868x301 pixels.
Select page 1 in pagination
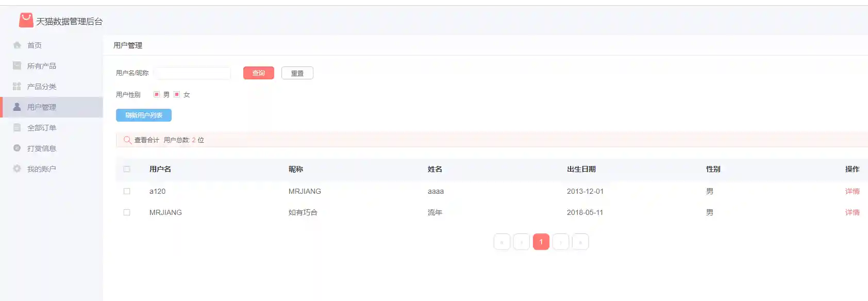pos(541,242)
